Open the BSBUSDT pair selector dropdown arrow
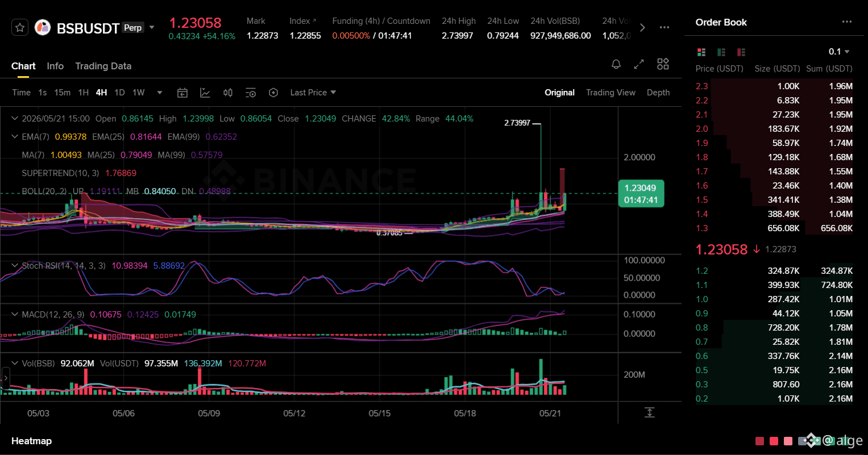Viewport: 868px width, 455px height. 152,27
